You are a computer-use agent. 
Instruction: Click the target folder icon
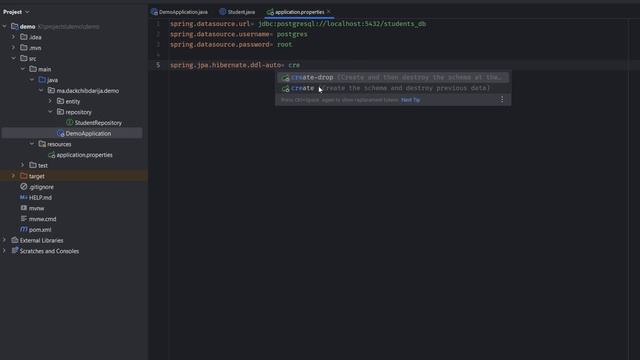(x=24, y=176)
